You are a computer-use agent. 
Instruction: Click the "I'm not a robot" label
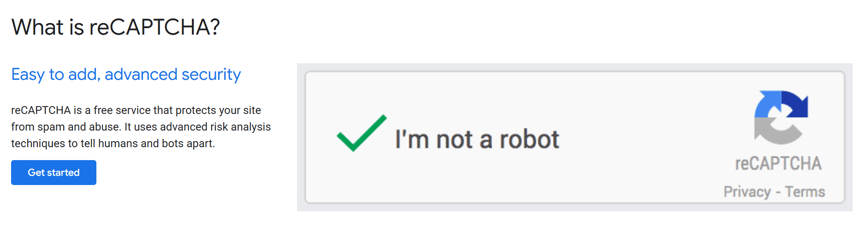click(477, 139)
